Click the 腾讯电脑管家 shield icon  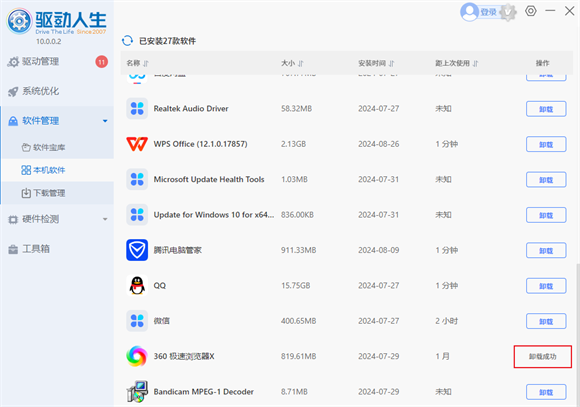[x=137, y=250]
